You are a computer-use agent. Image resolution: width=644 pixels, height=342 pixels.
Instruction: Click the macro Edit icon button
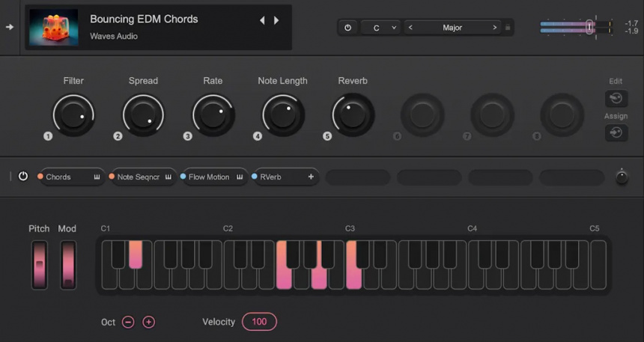tap(616, 99)
